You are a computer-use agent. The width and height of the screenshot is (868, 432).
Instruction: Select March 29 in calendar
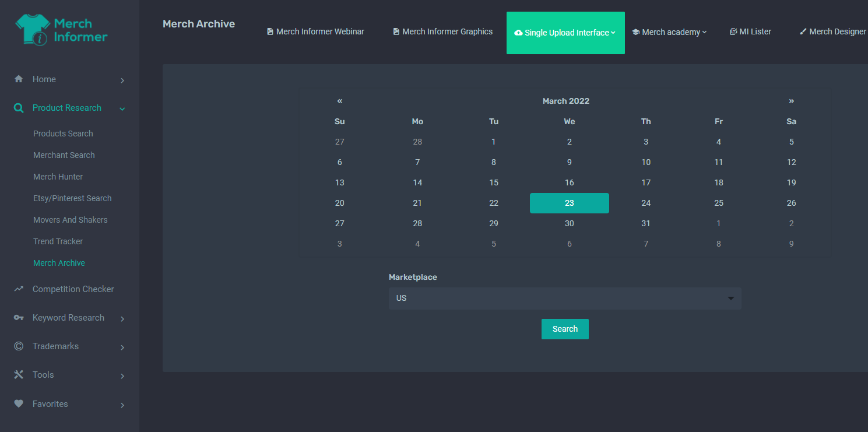pos(494,223)
